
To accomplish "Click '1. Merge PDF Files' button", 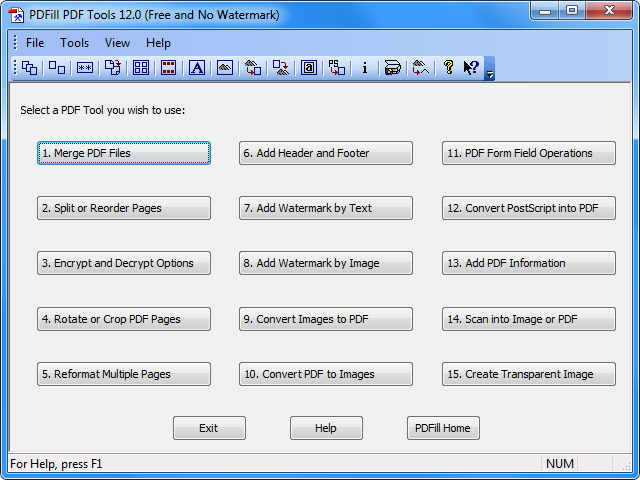I will 124,153.
